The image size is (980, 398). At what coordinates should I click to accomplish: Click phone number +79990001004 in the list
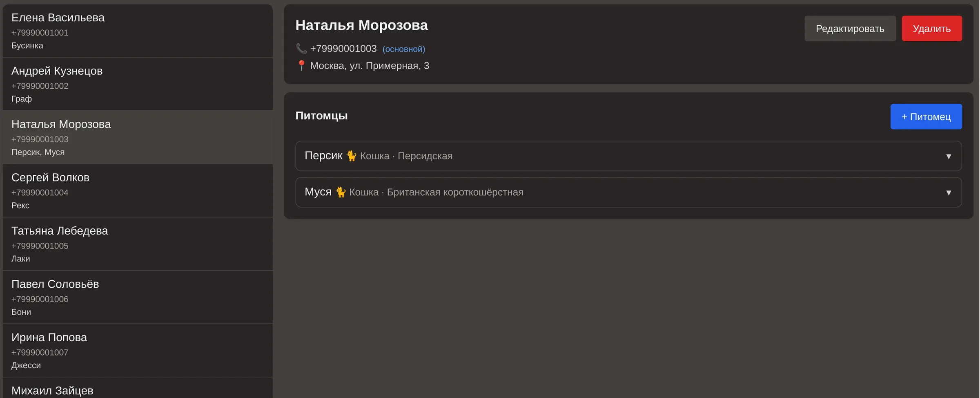pos(40,192)
